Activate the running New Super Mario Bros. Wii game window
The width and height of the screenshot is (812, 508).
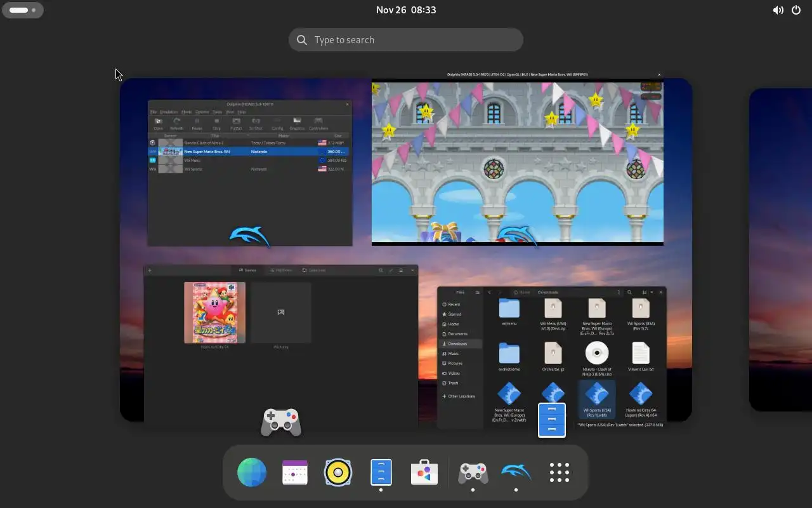(518, 162)
